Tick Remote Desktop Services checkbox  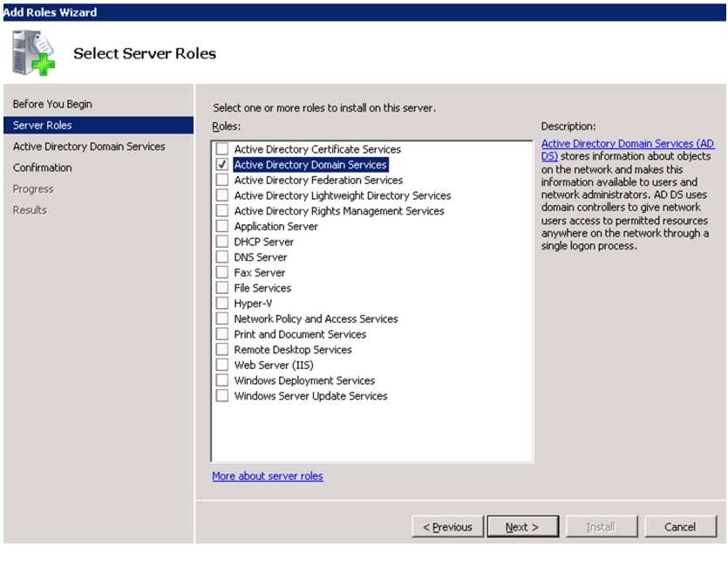[222, 349]
